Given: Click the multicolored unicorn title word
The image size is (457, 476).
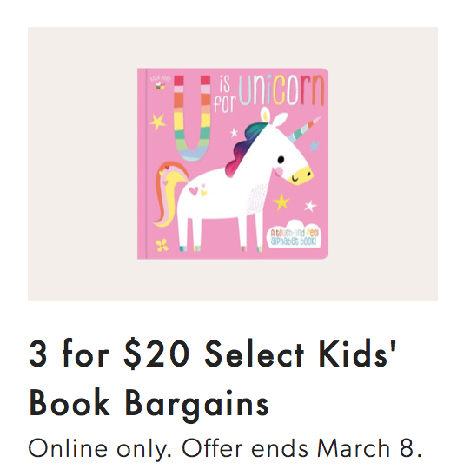Looking at the screenshot, I should 281,90.
